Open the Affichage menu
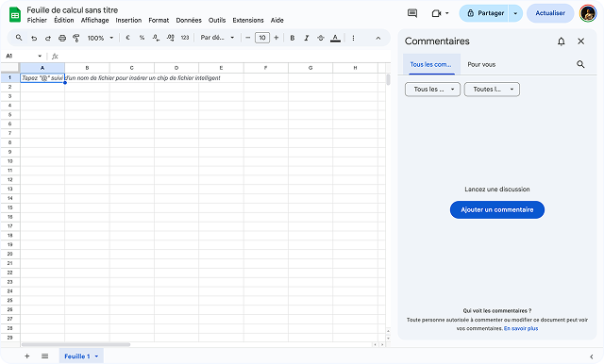Viewport: 604px width, 364px height. coord(94,21)
